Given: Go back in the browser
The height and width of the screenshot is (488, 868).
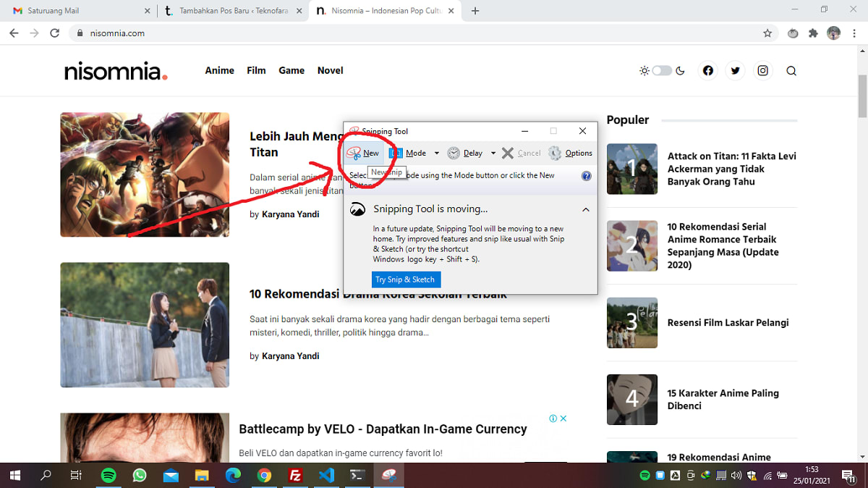Looking at the screenshot, I should tap(14, 33).
